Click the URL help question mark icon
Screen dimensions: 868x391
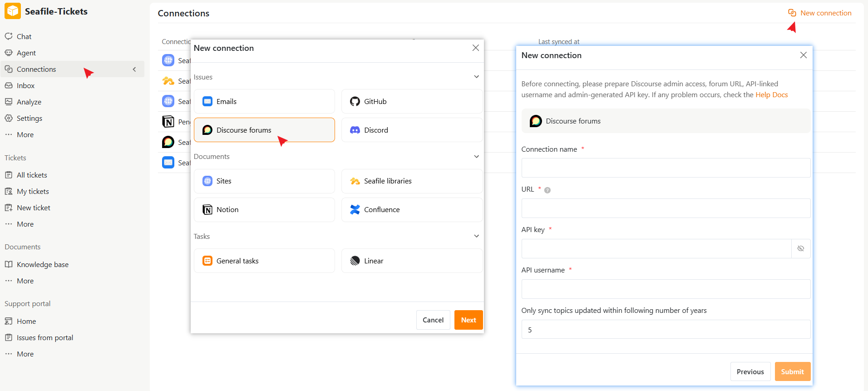(547, 190)
